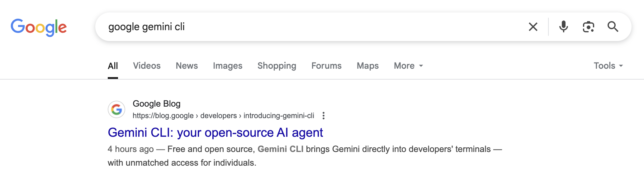This screenshot has height=184, width=644.
Task: Clear the search query with the X icon
Action: [533, 27]
